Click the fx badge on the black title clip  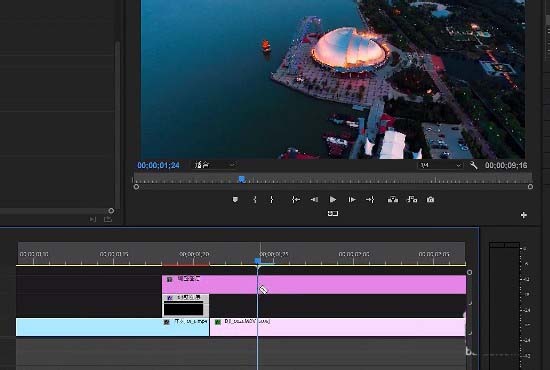(x=169, y=298)
